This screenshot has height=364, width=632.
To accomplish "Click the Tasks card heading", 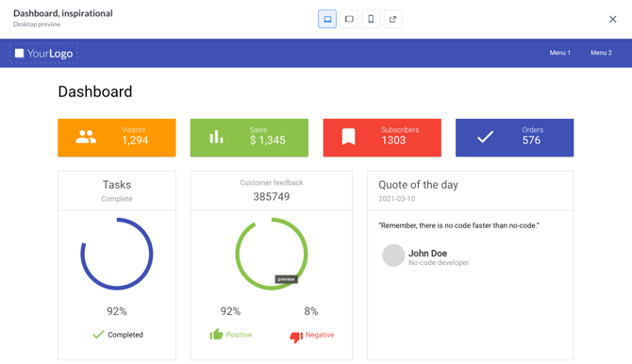I will point(117,185).
